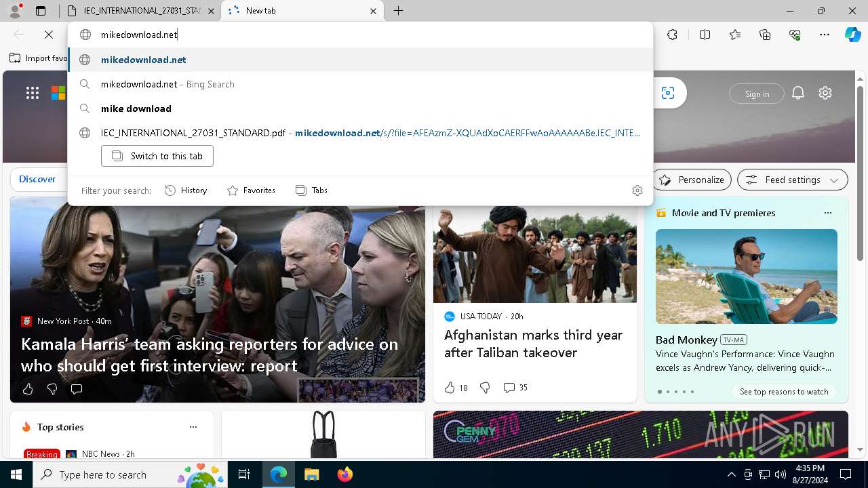Select first carousel dot in premieres card
The width and height of the screenshot is (868, 488).
(x=660, y=392)
